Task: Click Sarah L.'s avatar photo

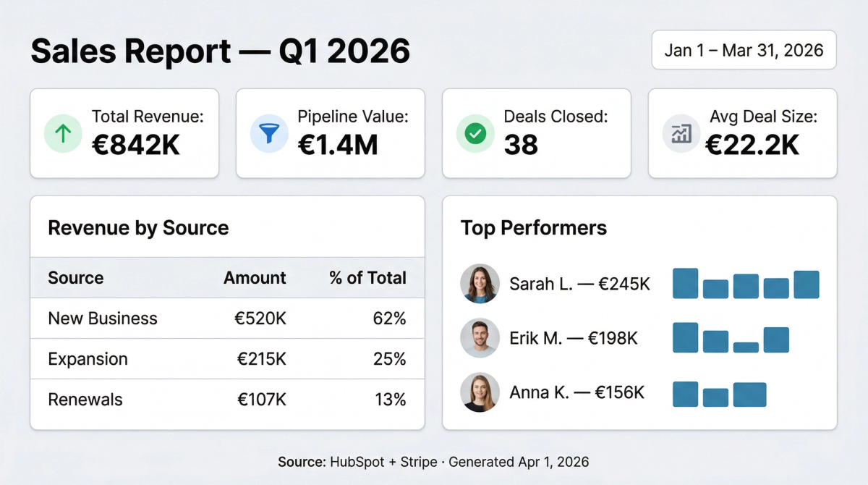Action: (480, 284)
